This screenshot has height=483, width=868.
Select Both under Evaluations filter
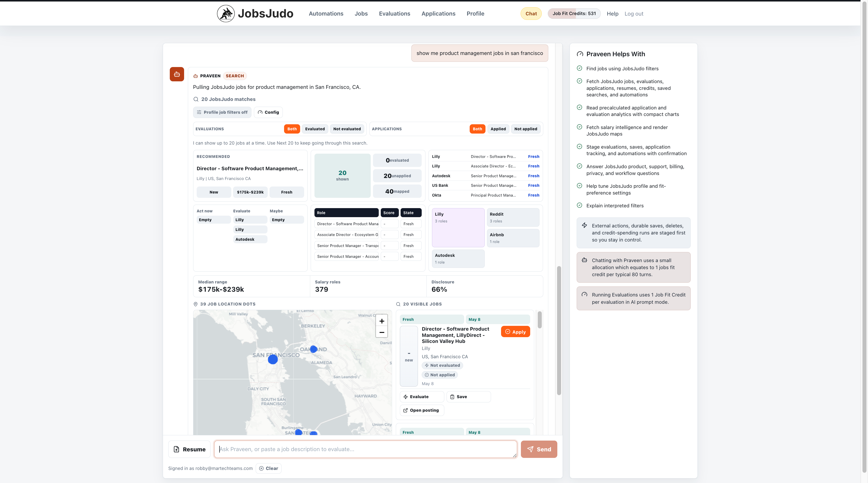pos(292,129)
